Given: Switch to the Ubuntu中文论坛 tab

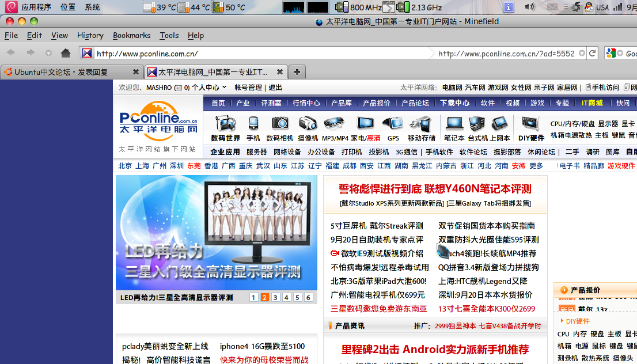Looking at the screenshot, I should coord(72,72).
